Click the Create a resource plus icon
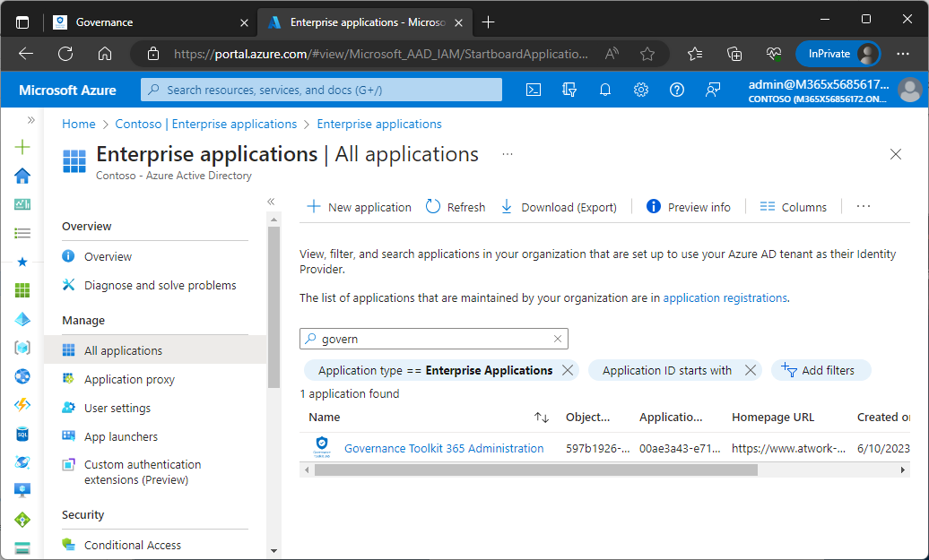 coord(22,147)
